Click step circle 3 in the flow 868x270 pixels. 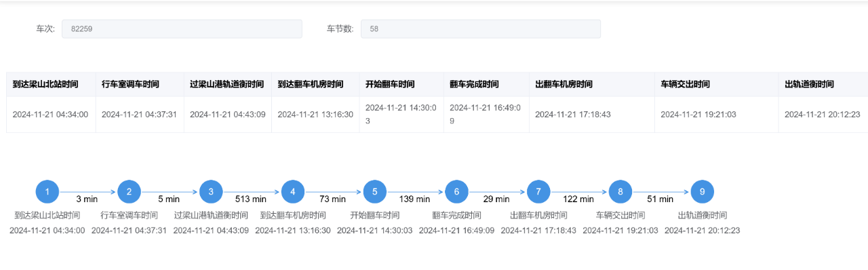tap(211, 192)
